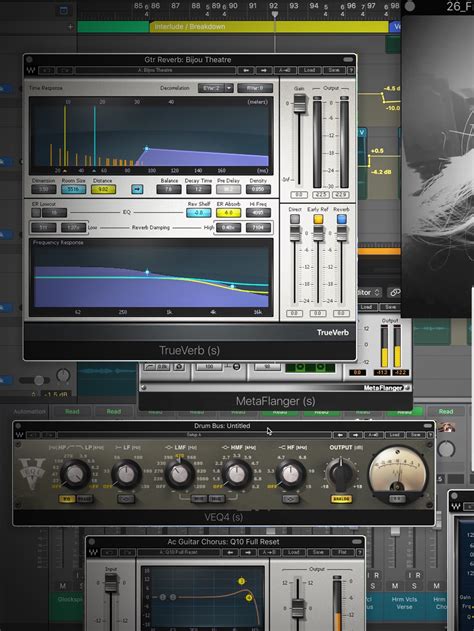Go to previous preset in VEQ4 window
Screen dimensions: 474x631
coord(340,435)
